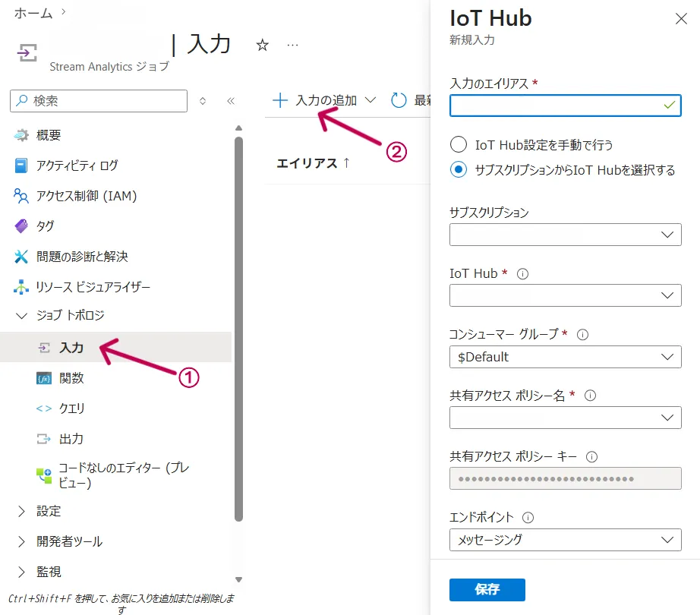Show info for エンドポイント field
The image size is (700, 615).
point(528,517)
